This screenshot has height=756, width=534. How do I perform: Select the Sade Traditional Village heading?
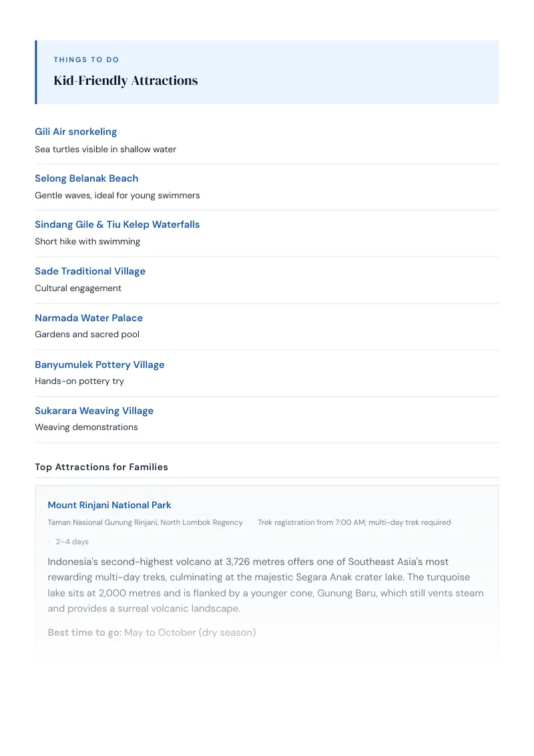[x=90, y=271]
